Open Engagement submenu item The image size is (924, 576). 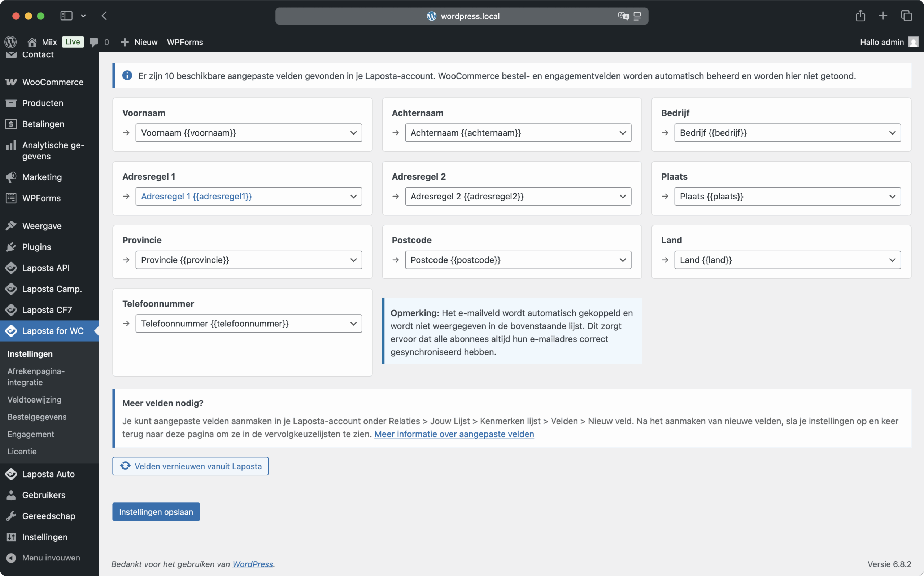30,434
